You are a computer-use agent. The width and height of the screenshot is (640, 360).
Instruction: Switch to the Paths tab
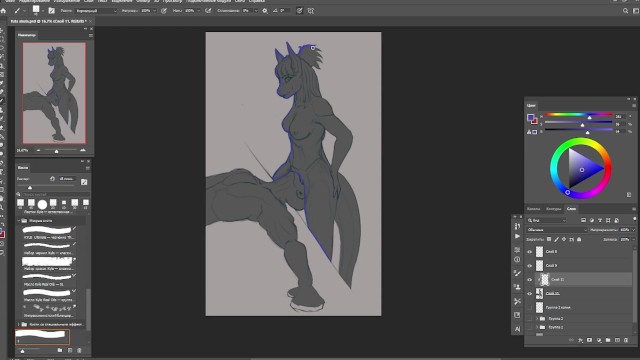pyautogui.click(x=553, y=209)
